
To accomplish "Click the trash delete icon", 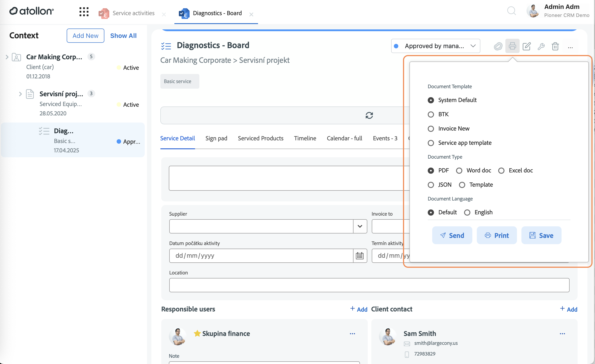I will coord(555,46).
